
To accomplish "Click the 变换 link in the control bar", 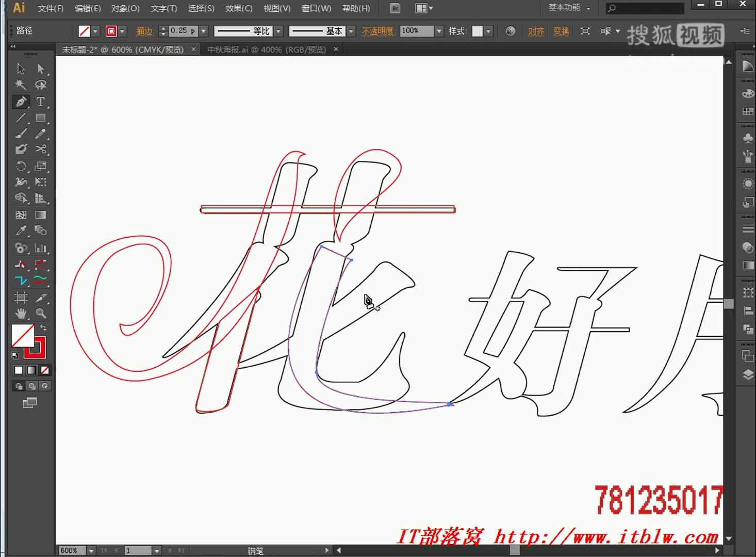I will pos(560,31).
